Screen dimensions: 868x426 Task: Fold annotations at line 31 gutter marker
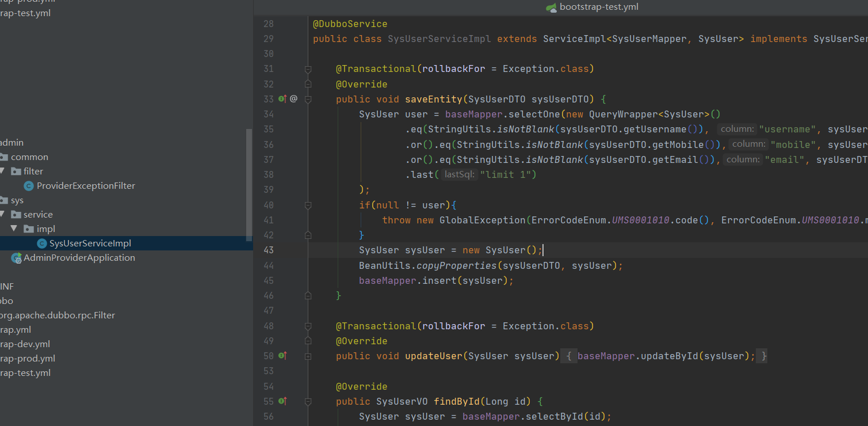coord(308,69)
